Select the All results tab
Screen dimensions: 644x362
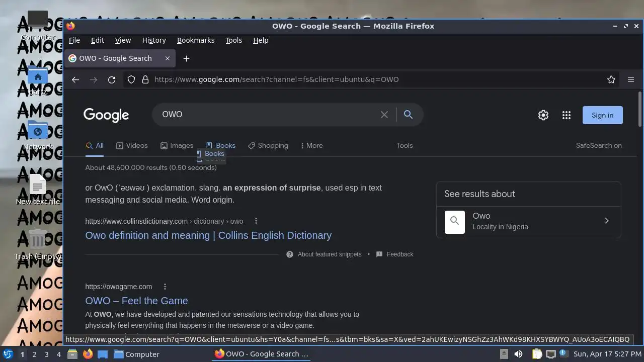(95, 146)
